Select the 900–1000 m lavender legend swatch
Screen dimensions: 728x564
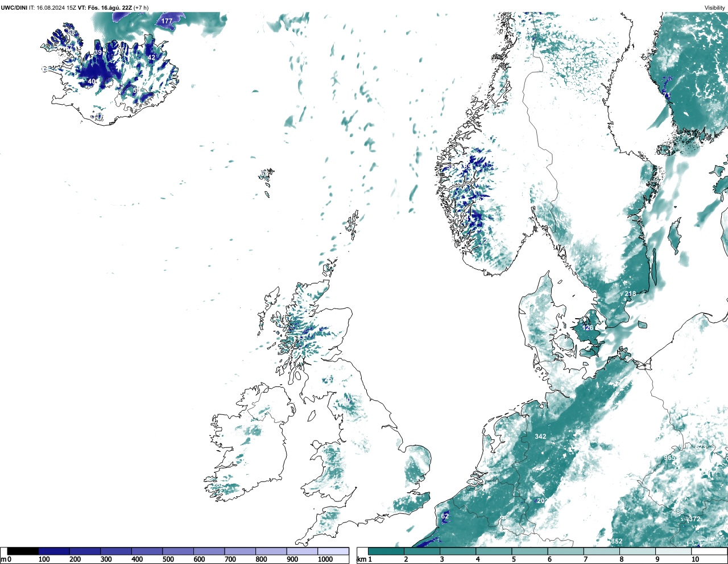coord(302,551)
